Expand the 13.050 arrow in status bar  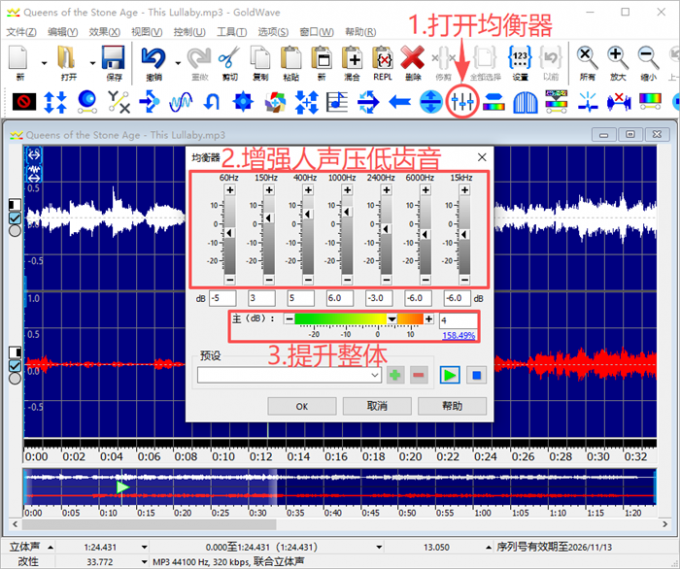pyautogui.click(x=488, y=547)
